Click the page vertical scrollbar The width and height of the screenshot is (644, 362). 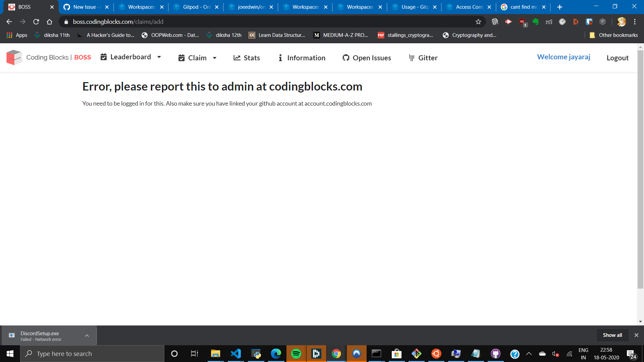coord(640,169)
